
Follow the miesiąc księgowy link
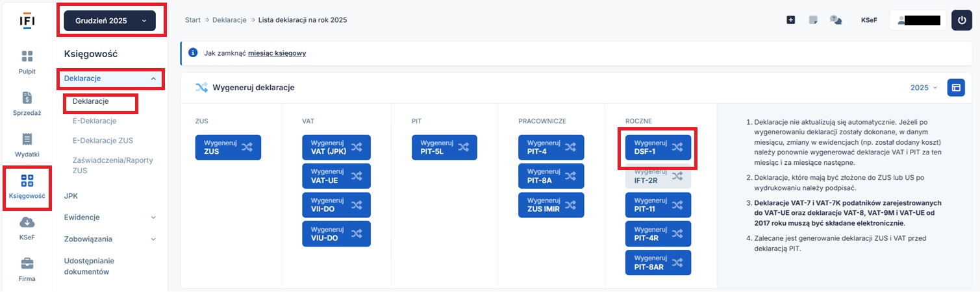pos(277,53)
